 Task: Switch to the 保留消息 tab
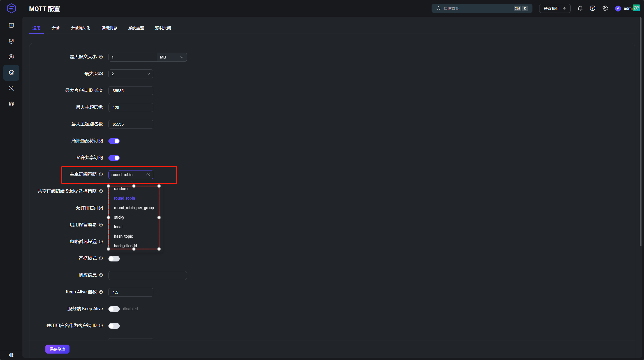coord(109,28)
